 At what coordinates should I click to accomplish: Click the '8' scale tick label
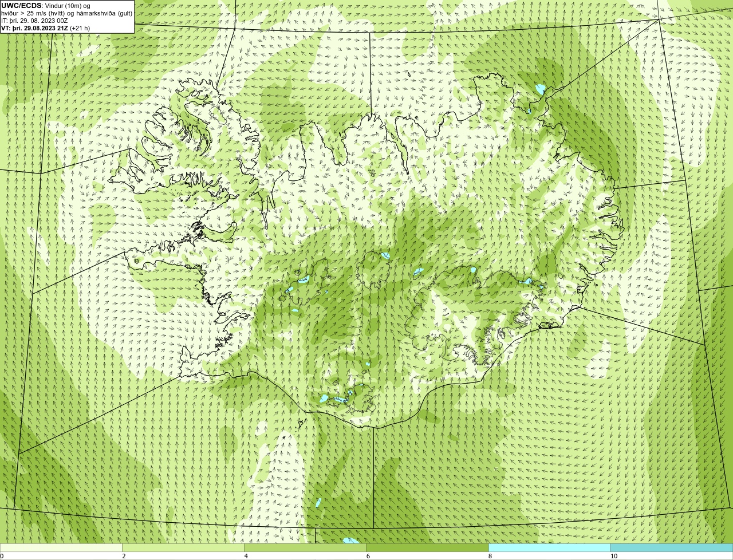pyautogui.click(x=490, y=556)
